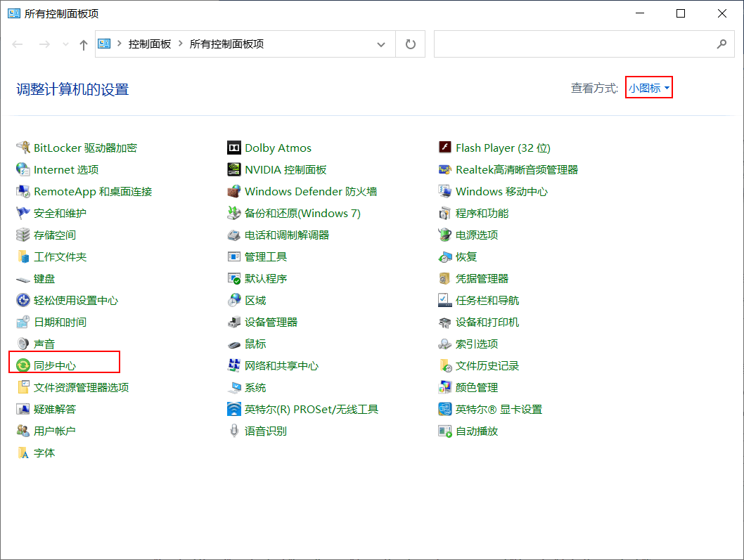Open the 系统 link
The height and width of the screenshot is (560, 744).
(x=255, y=387)
